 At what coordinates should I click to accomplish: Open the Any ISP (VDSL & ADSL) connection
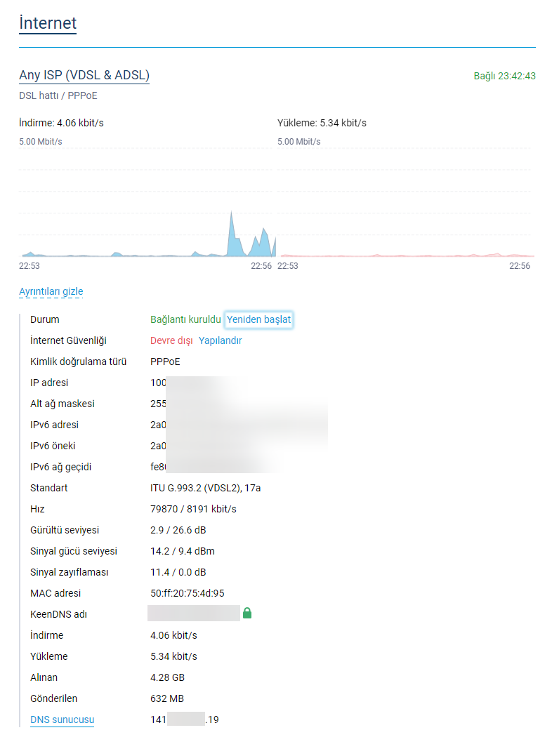(x=84, y=75)
